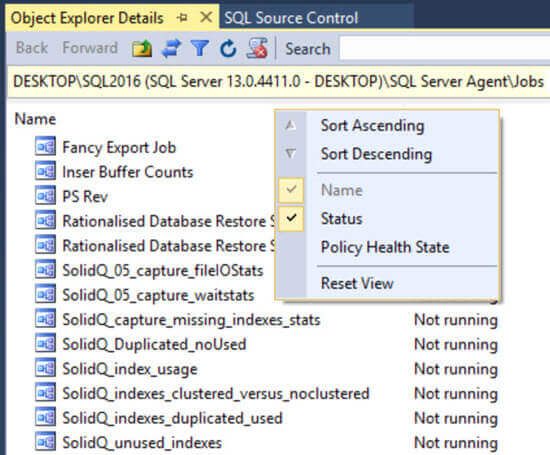Select the Fancy Export Job row
This screenshot has height=455, width=550.
tap(119, 147)
